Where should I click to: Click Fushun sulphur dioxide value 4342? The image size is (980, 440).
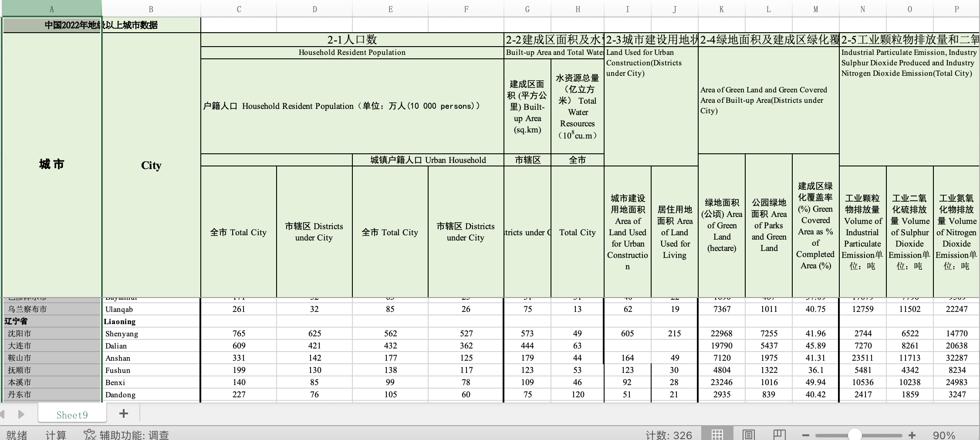[x=910, y=370]
